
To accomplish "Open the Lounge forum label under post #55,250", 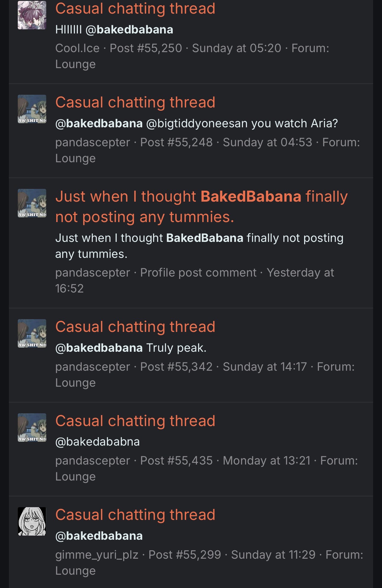I will (x=76, y=64).
